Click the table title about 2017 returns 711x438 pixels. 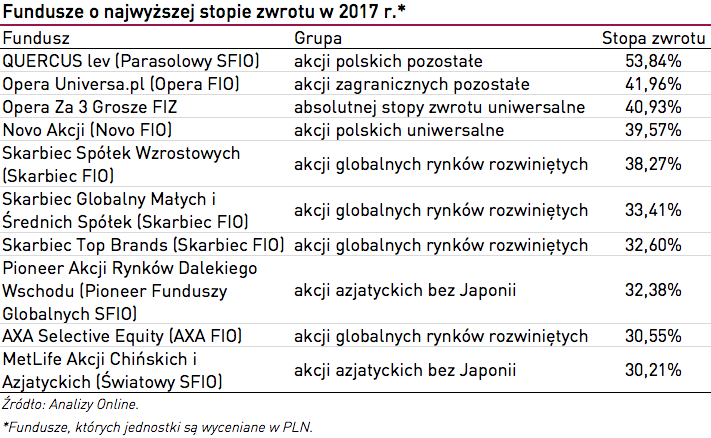(x=204, y=12)
